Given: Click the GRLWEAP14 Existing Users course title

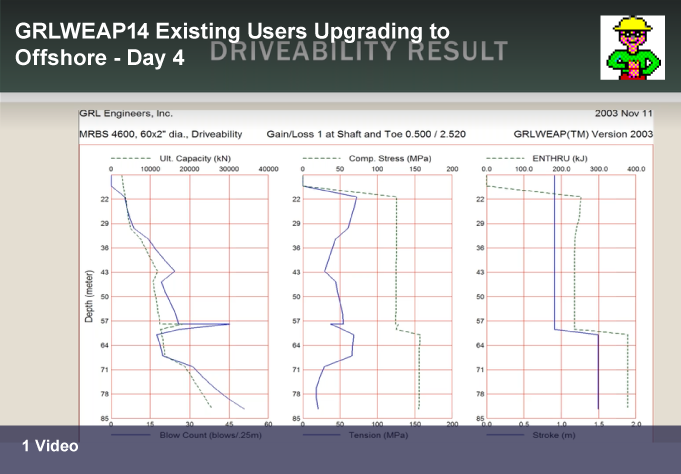Looking at the screenshot, I should (x=232, y=44).
